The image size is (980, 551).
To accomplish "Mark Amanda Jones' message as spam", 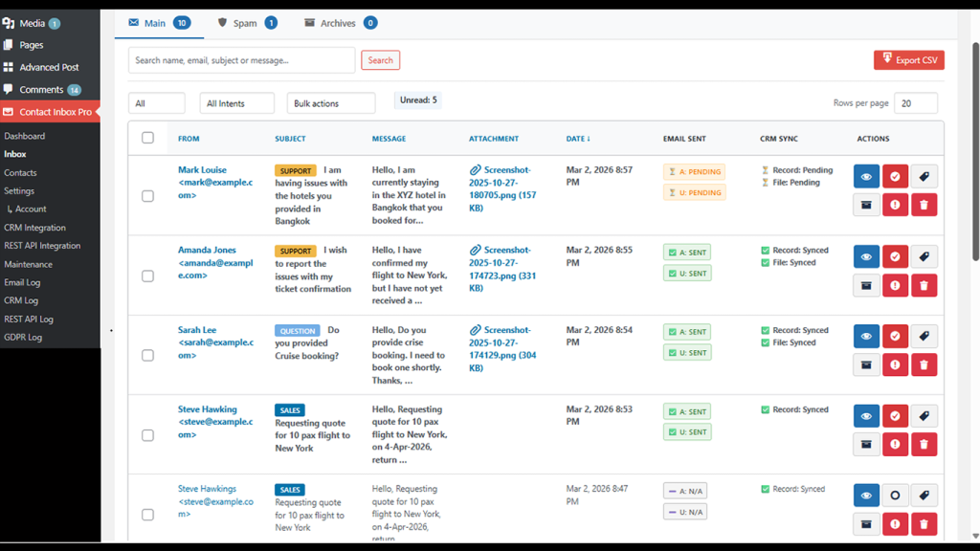I will click(895, 285).
